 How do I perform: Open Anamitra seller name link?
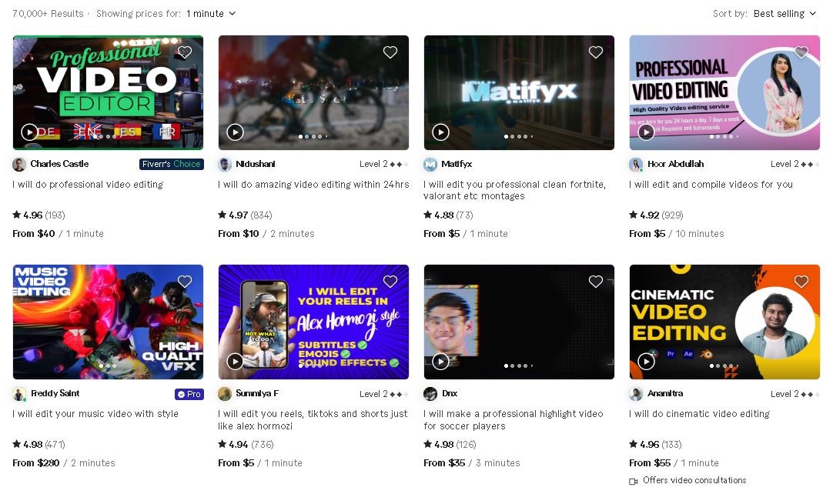665,393
